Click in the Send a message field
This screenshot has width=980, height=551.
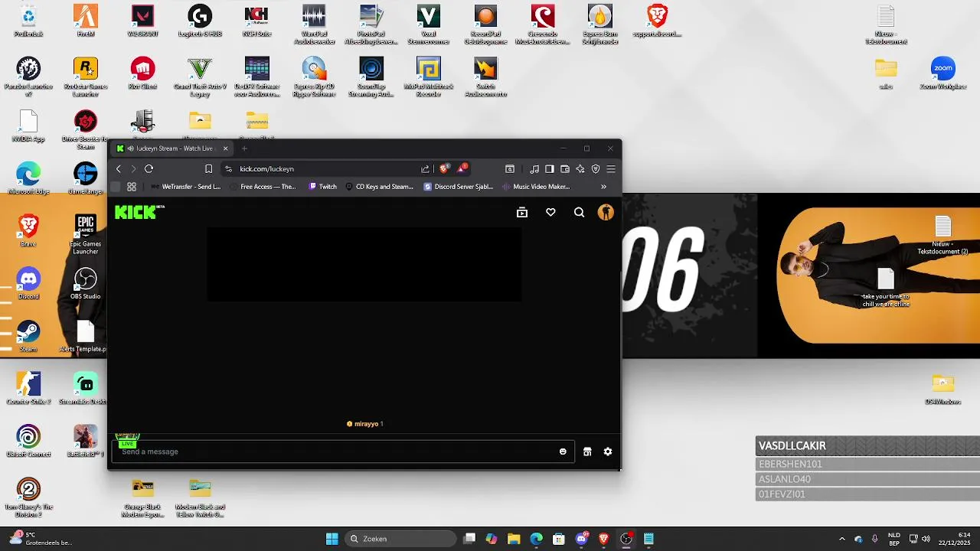[343, 452]
